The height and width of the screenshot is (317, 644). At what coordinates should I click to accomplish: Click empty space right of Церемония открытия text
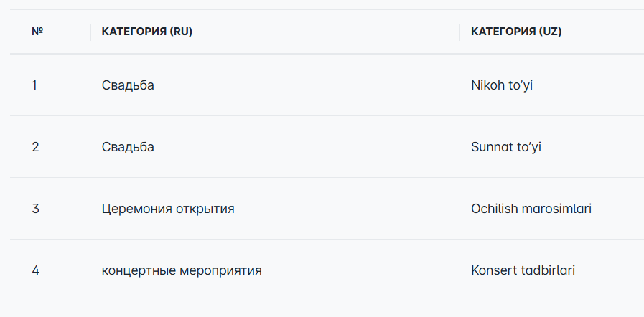(347, 209)
